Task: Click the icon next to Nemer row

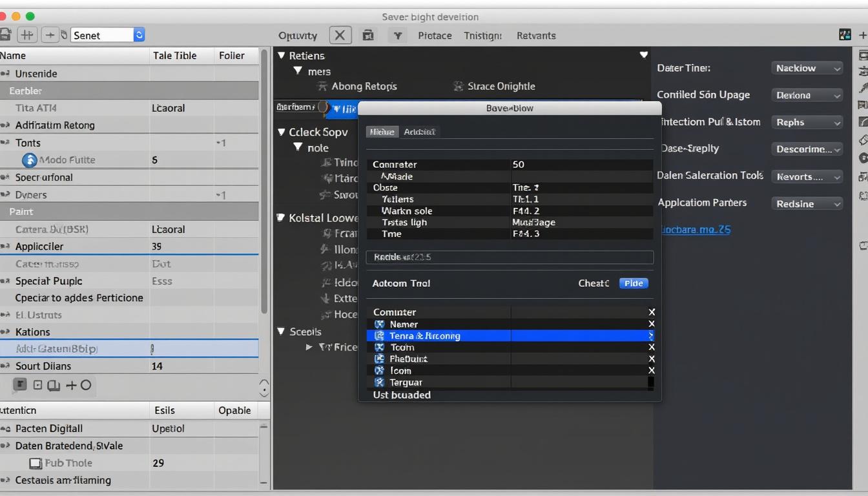Action: coord(380,324)
